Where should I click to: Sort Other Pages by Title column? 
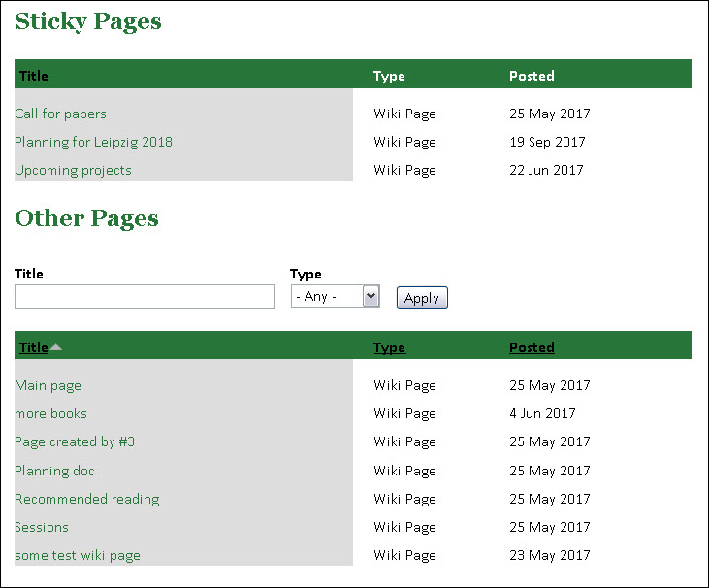pyautogui.click(x=33, y=347)
